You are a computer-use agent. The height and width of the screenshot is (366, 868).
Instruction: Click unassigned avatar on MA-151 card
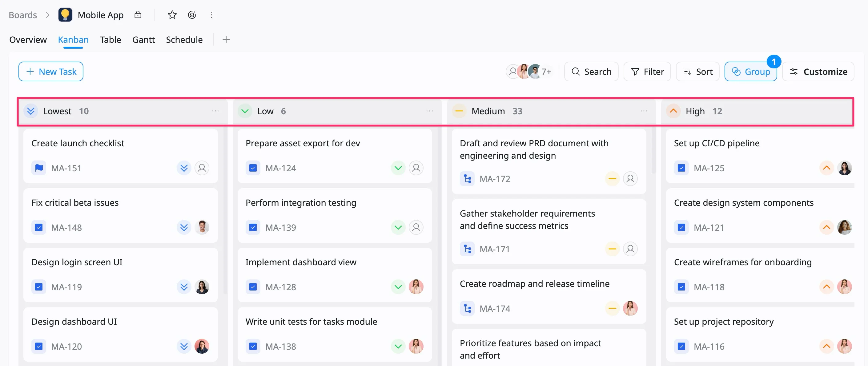202,168
